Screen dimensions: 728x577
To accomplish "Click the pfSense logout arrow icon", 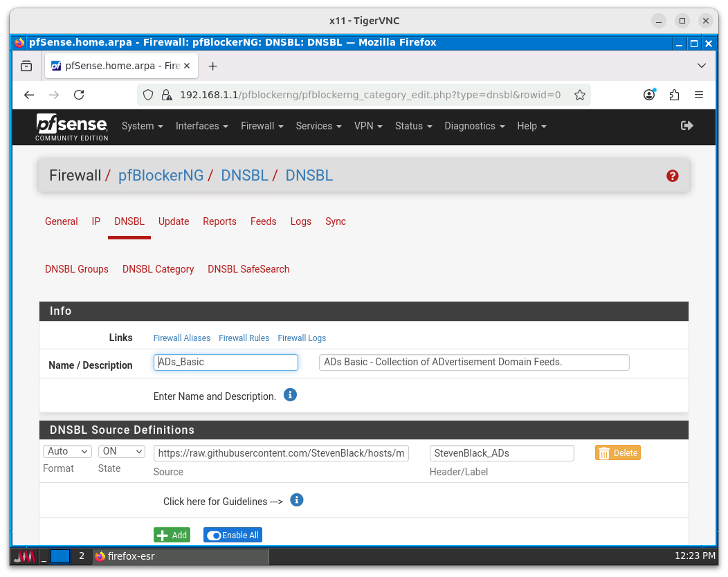I will pos(686,126).
